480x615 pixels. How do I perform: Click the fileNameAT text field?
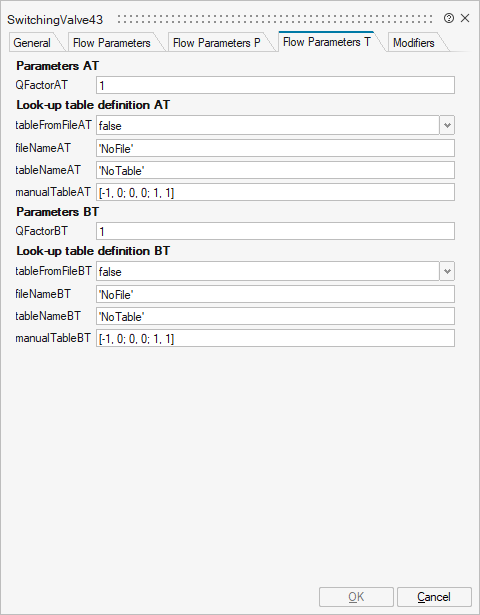(275, 148)
